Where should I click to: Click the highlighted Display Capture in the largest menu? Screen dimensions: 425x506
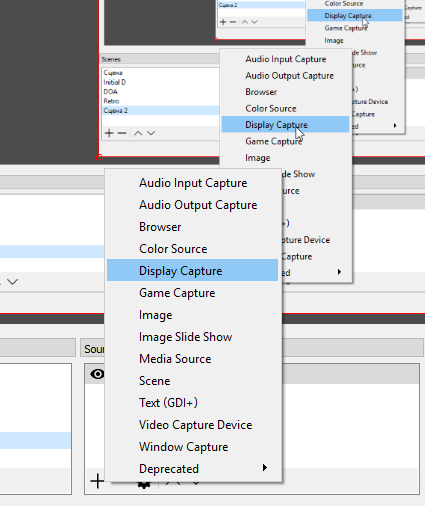193,271
